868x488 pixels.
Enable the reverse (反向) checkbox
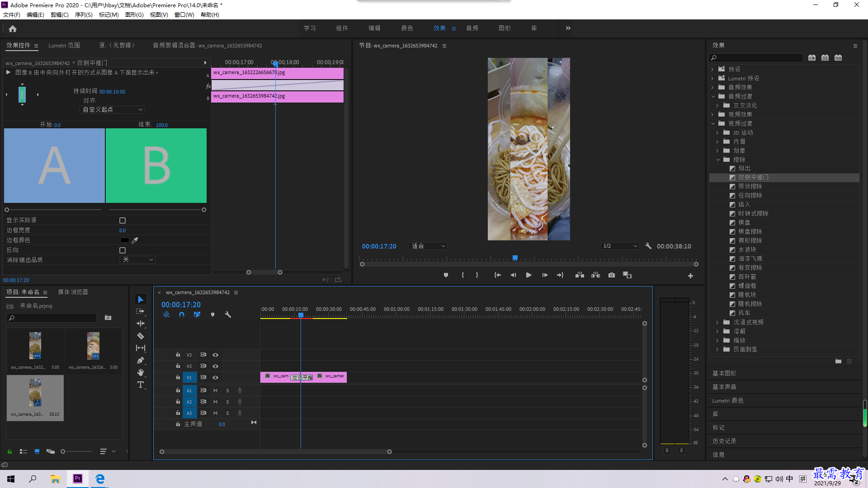[123, 250]
